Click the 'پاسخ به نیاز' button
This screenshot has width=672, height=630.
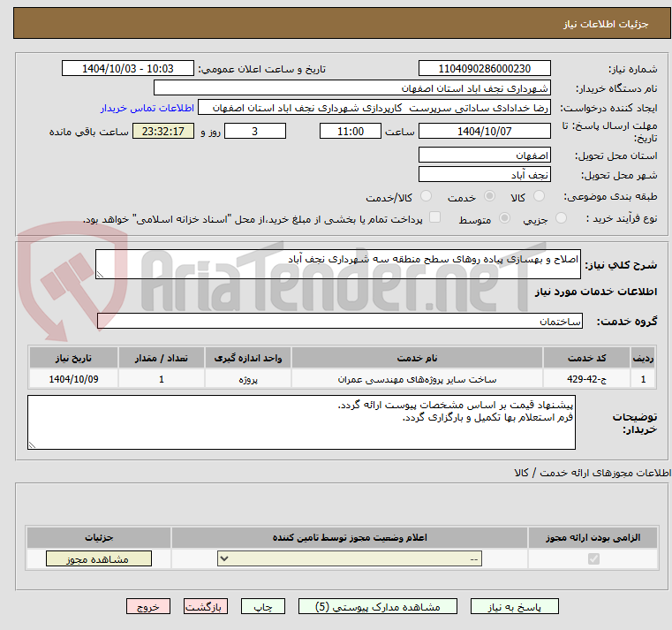pyautogui.click(x=515, y=607)
